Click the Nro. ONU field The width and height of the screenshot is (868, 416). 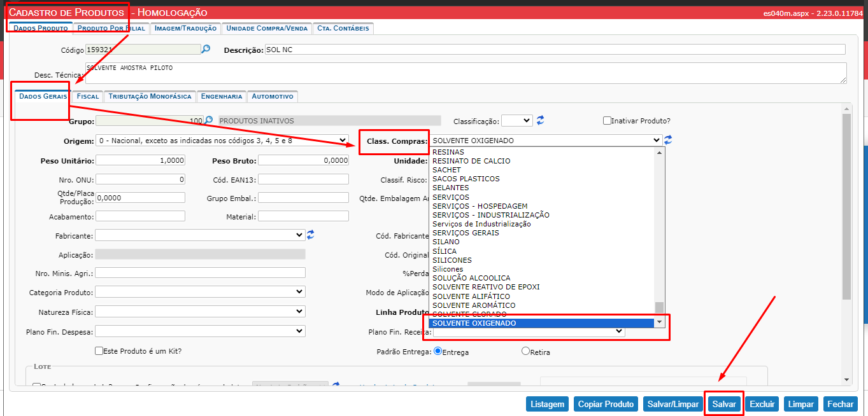(x=141, y=179)
